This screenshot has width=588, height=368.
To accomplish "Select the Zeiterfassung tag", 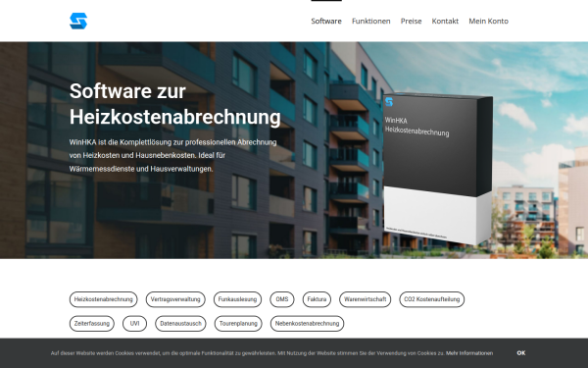I will click(x=92, y=323).
